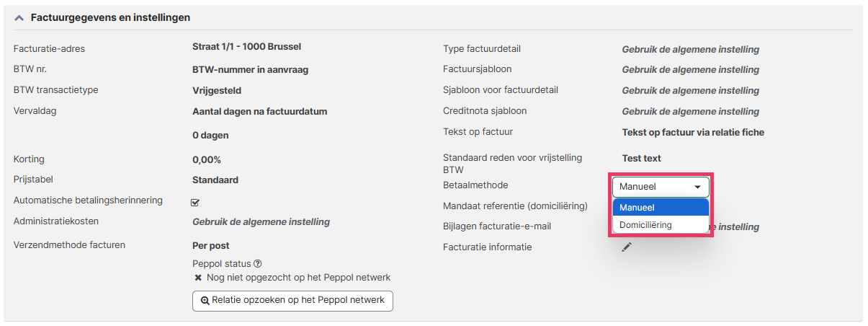This screenshot has width=868, height=326.
Task: Choose Domiciliëring payment method option
Action: pos(661,224)
